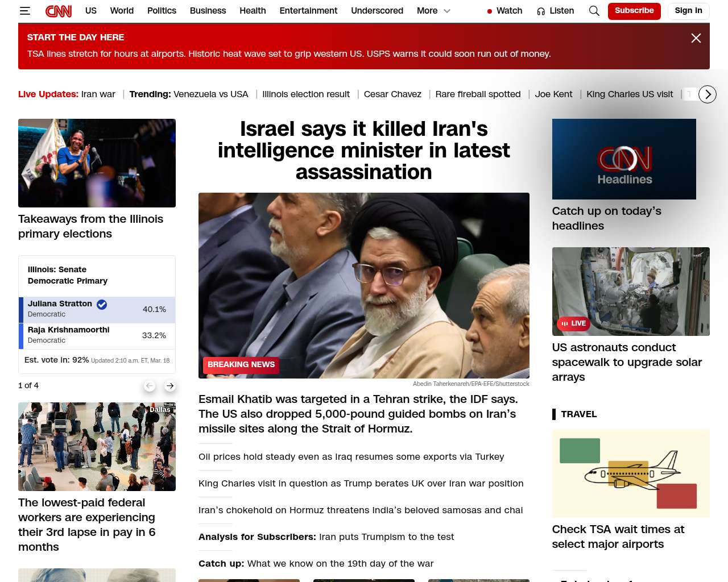Screen dimensions: 728x582
Task: Open the search magnifier icon
Action: coord(594,11)
